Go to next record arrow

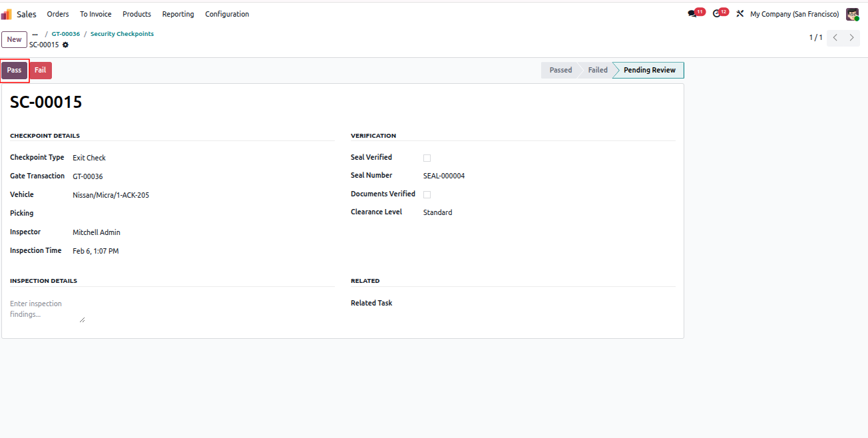point(852,38)
